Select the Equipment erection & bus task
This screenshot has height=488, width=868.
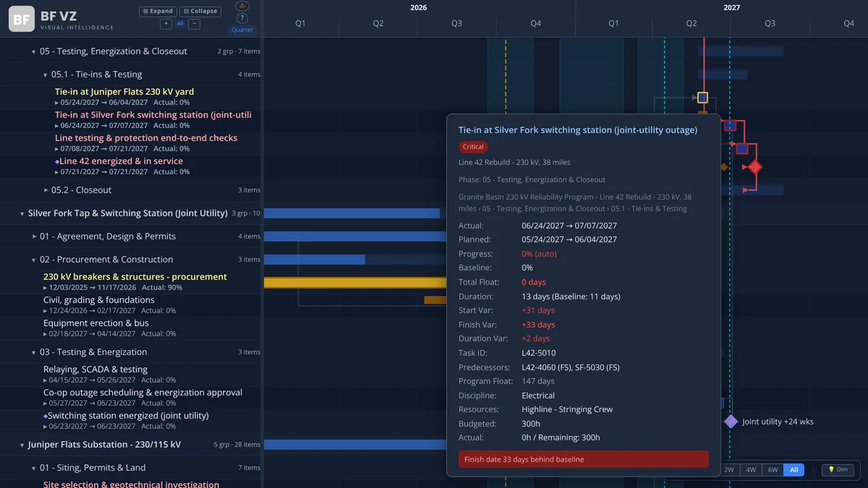click(96, 323)
